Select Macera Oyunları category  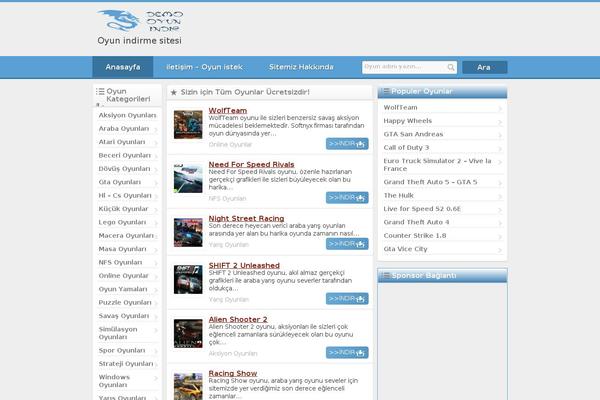pyautogui.click(x=127, y=236)
